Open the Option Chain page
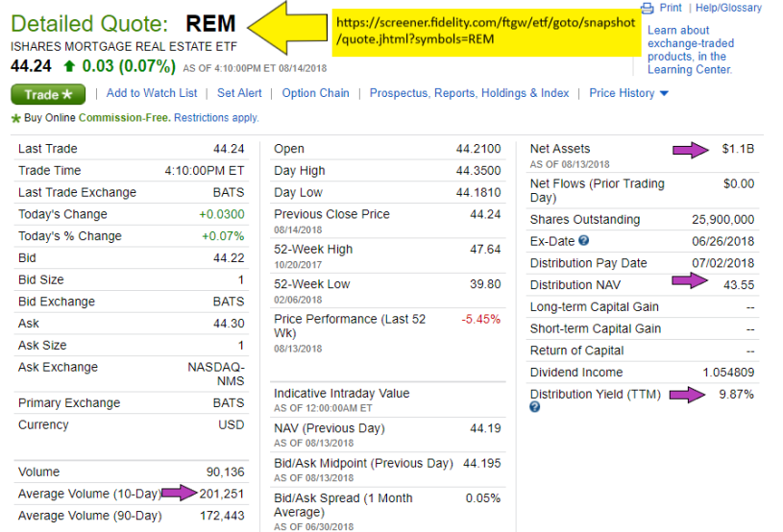783x532 pixels. point(315,93)
